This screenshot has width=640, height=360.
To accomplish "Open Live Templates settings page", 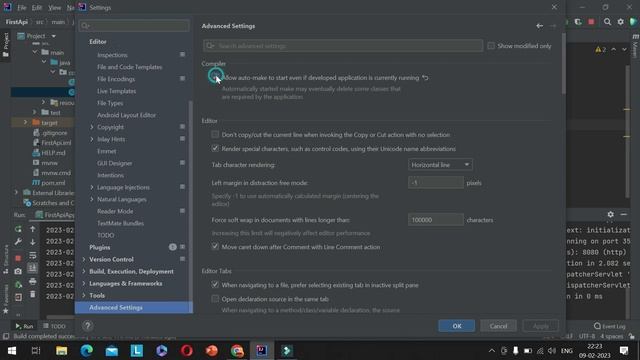I will [116, 91].
